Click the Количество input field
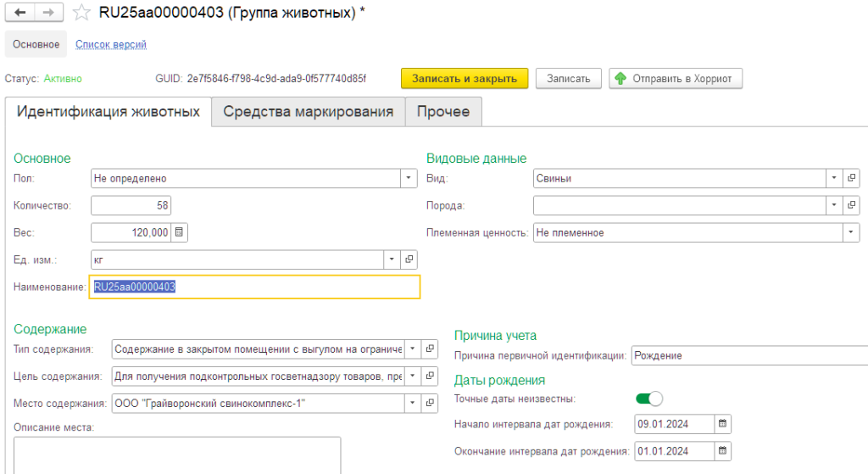Viewport: 868px width, 474px height. (131, 206)
